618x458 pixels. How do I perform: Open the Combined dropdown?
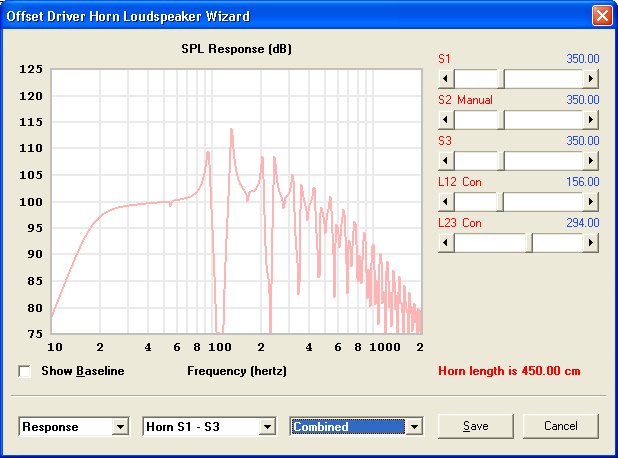pyautogui.click(x=414, y=426)
